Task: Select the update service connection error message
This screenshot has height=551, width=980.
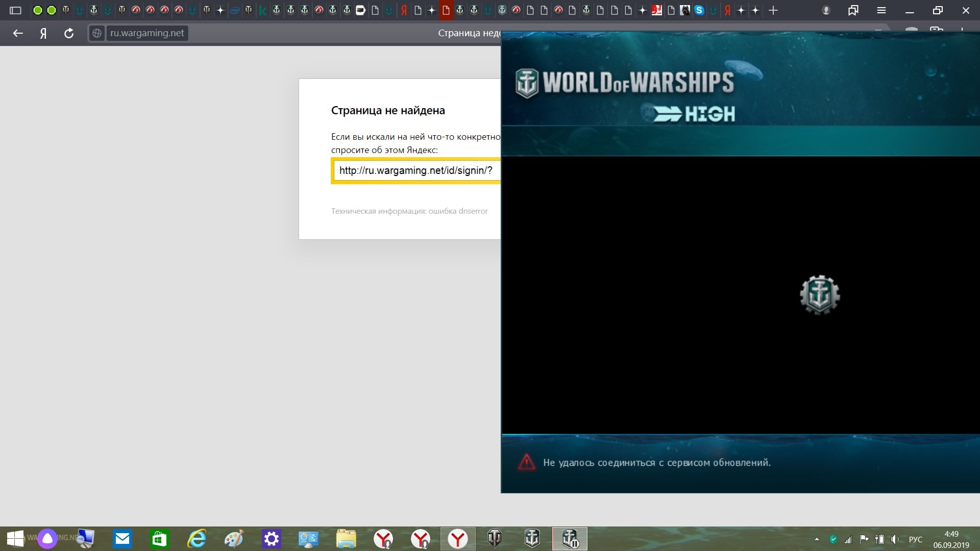Action: (x=657, y=463)
